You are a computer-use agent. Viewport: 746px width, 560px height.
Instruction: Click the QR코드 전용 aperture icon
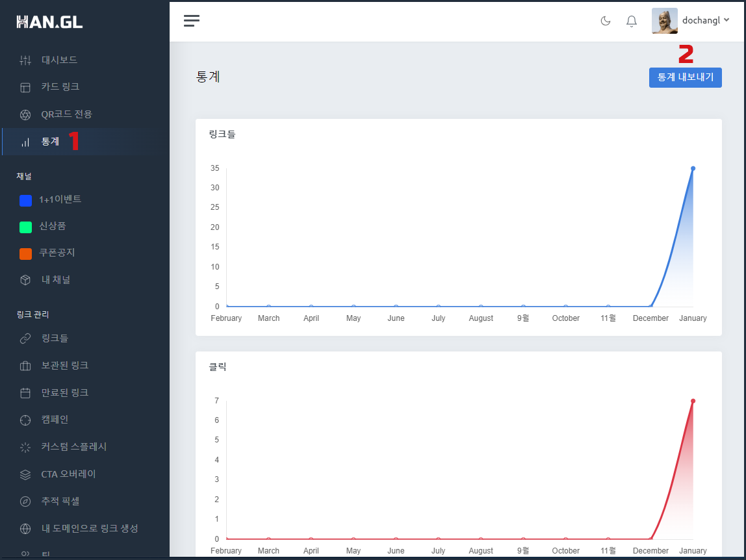(25, 115)
